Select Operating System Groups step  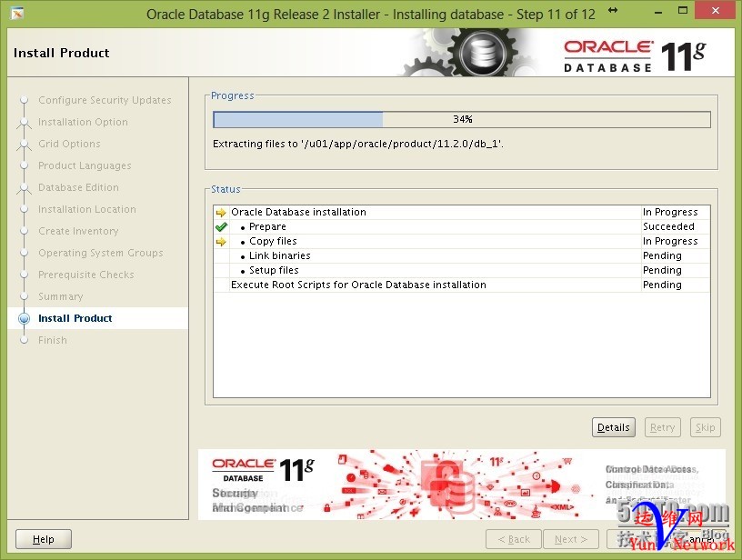(x=100, y=253)
